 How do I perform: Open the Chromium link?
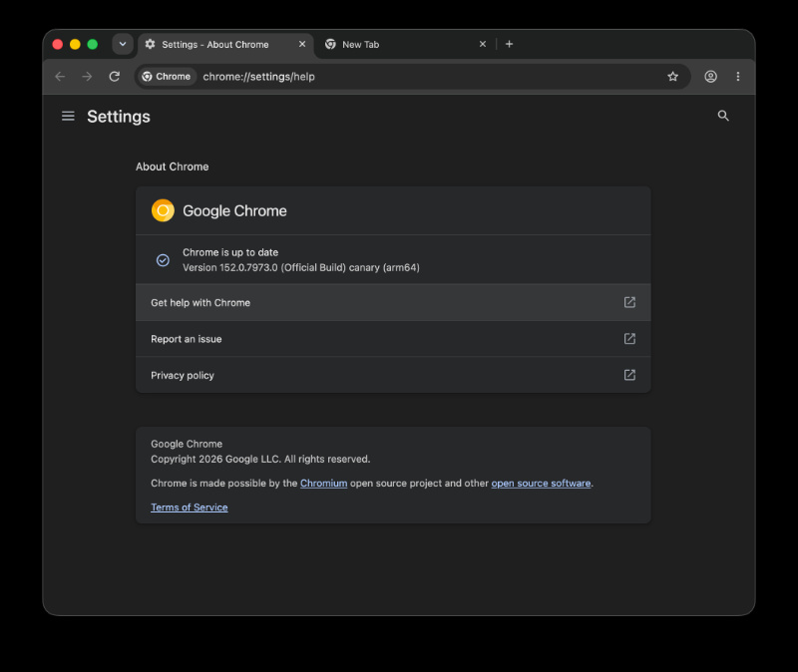coord(323,484)
